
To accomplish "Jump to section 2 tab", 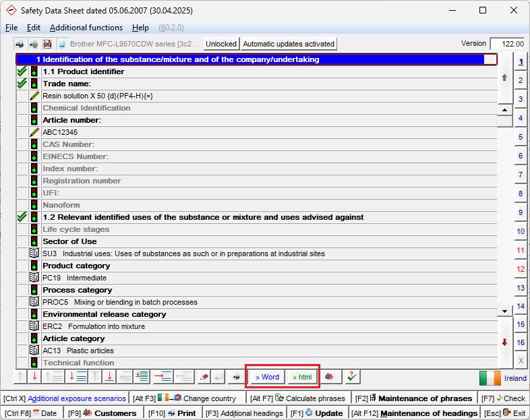I will coord(521,80).
